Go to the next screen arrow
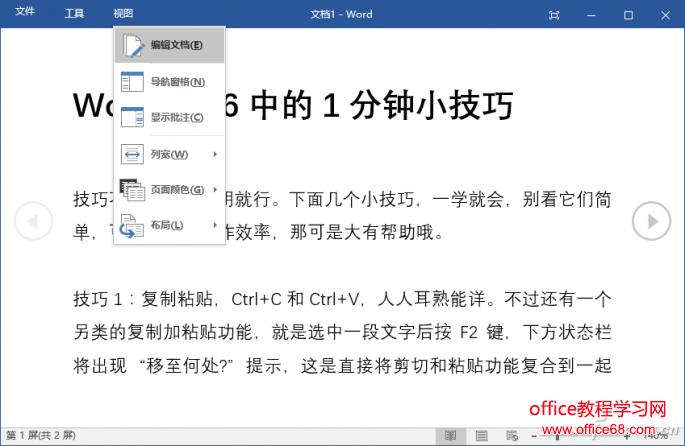This screenshot has width=685, height=446. 651,221
